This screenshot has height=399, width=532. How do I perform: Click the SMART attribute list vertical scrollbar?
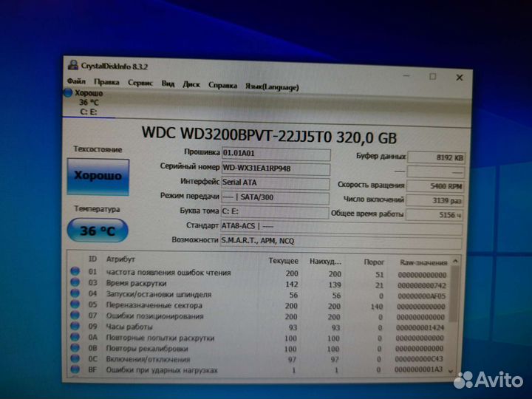[x=457, y=318]
